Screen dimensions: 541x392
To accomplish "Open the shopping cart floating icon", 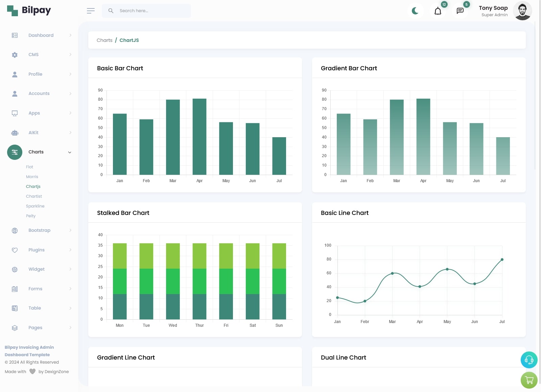I will (529, 380).
